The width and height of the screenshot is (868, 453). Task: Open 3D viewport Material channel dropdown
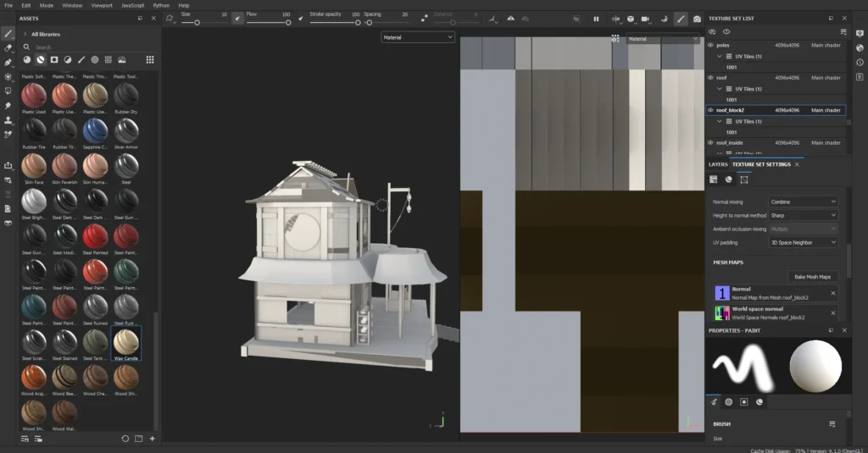click(x=418, y=37)
